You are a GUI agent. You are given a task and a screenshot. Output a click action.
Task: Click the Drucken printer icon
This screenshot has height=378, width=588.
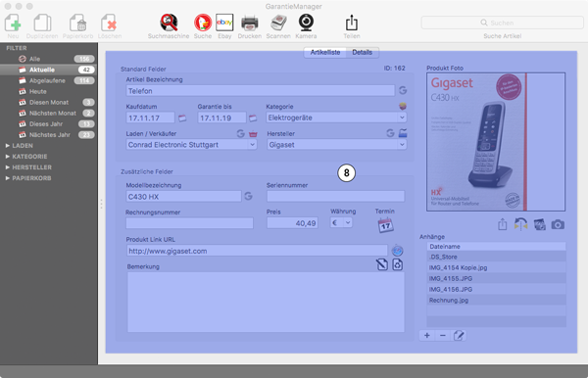[x=249, y=23]
